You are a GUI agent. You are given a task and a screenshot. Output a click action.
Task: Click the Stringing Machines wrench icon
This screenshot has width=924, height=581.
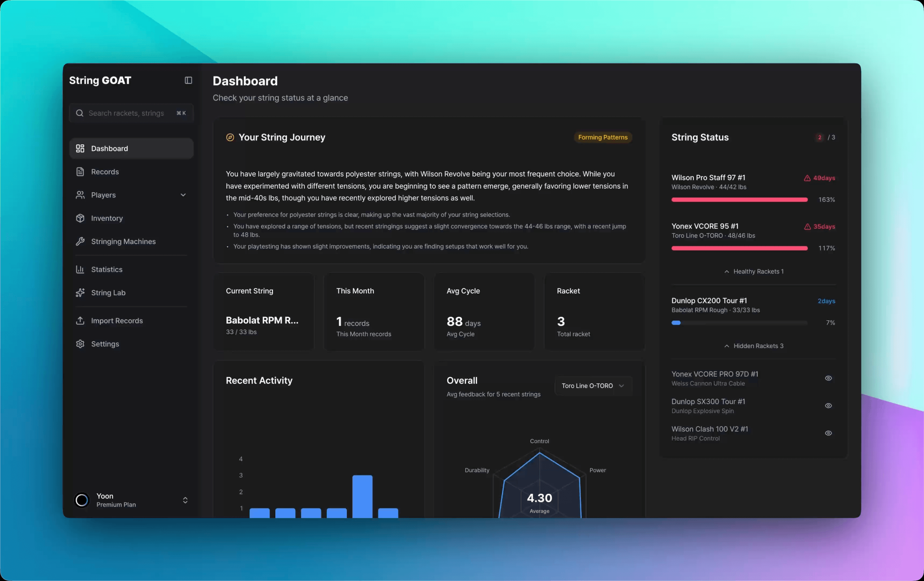coord(80,242)
